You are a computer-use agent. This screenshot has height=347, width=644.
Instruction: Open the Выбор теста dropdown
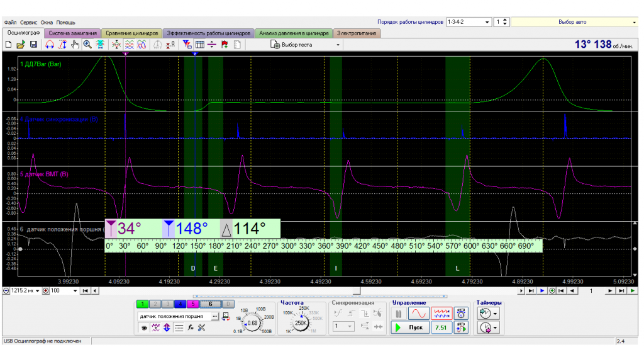coord(305,45)
